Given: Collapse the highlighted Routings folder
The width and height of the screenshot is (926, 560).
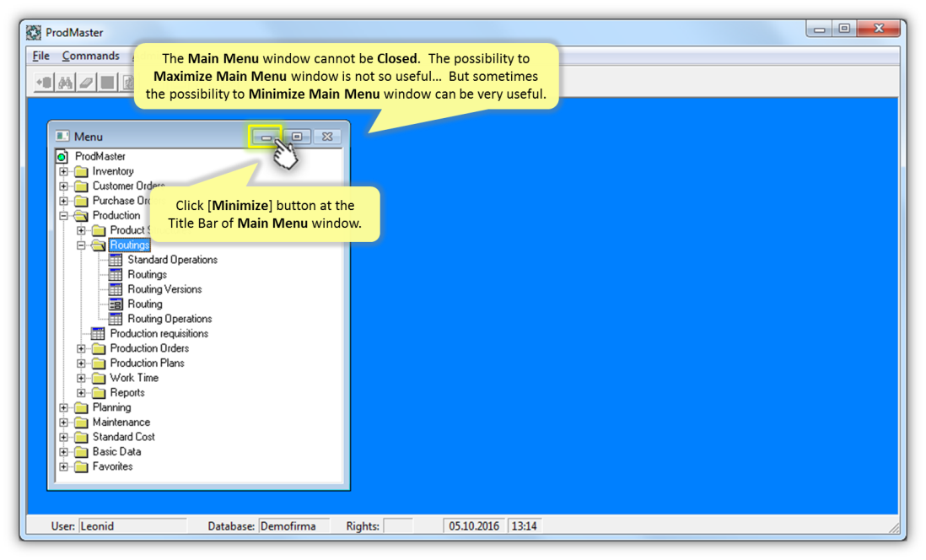Looking at the screenshot, I should tap(82, 245).
